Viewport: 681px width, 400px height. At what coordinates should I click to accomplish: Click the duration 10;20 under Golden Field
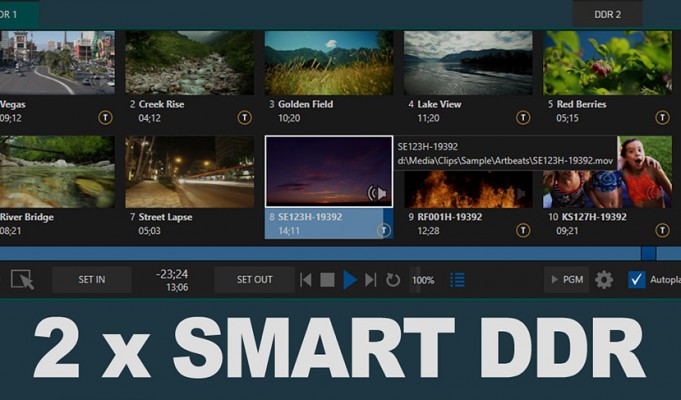pyautogui.click(x=289, y=118)
